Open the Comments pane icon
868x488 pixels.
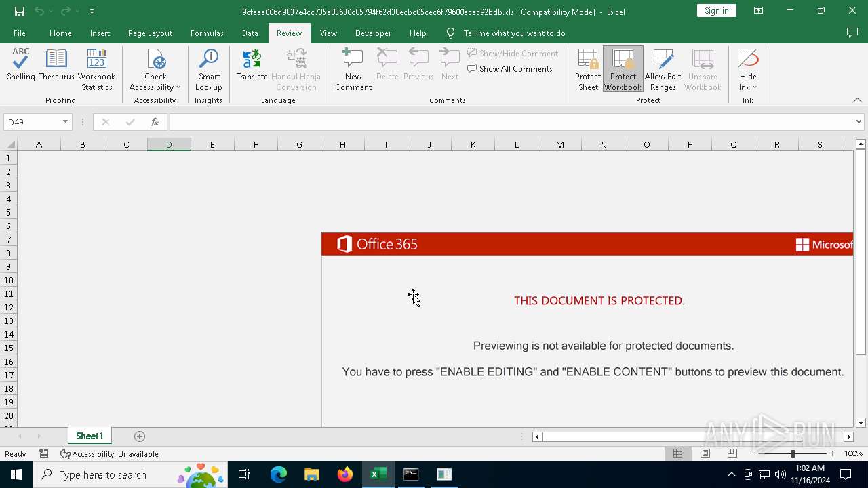(852, 33)
